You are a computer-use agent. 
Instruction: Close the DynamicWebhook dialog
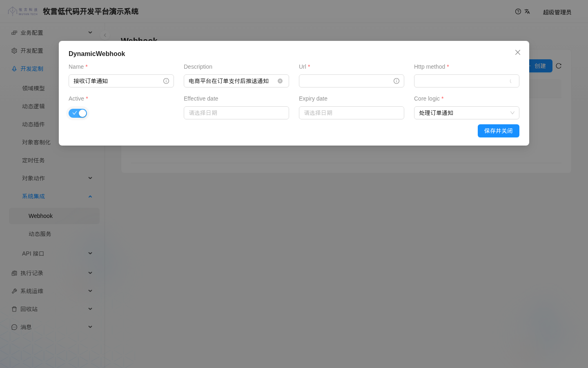click(518, 52)
